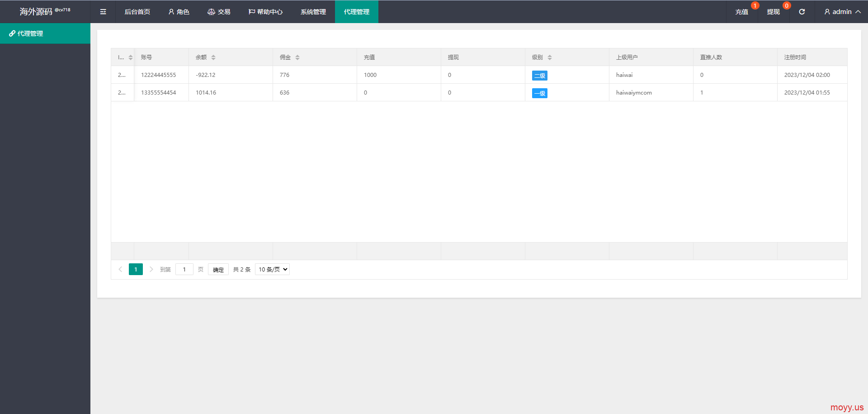
Task: Open the 后台首页 tab
Action: pyautogui.click(x=137, y=12)
